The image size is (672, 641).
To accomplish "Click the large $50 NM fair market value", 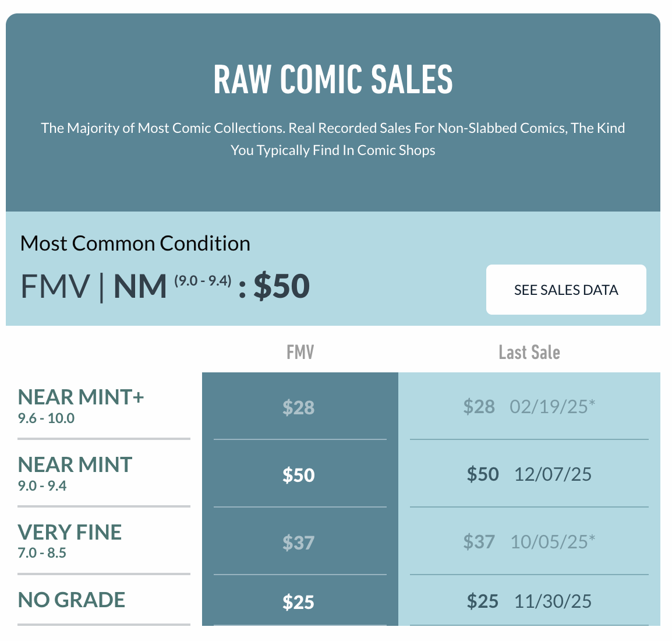I will (282, 286).
